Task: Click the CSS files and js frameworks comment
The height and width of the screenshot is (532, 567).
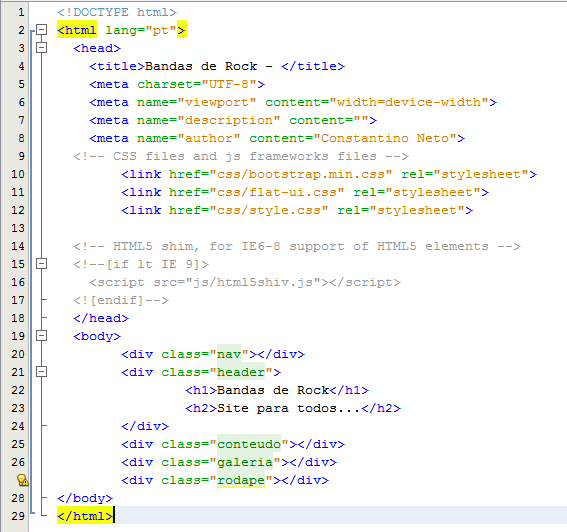Action: tap(241, 156)
